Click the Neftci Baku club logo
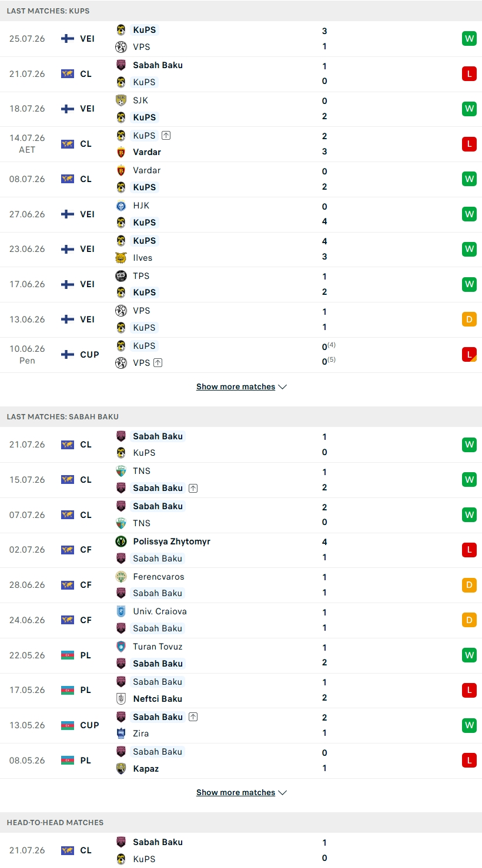The width and height of the screenshot is (482, 868). [x=121, y=699]
